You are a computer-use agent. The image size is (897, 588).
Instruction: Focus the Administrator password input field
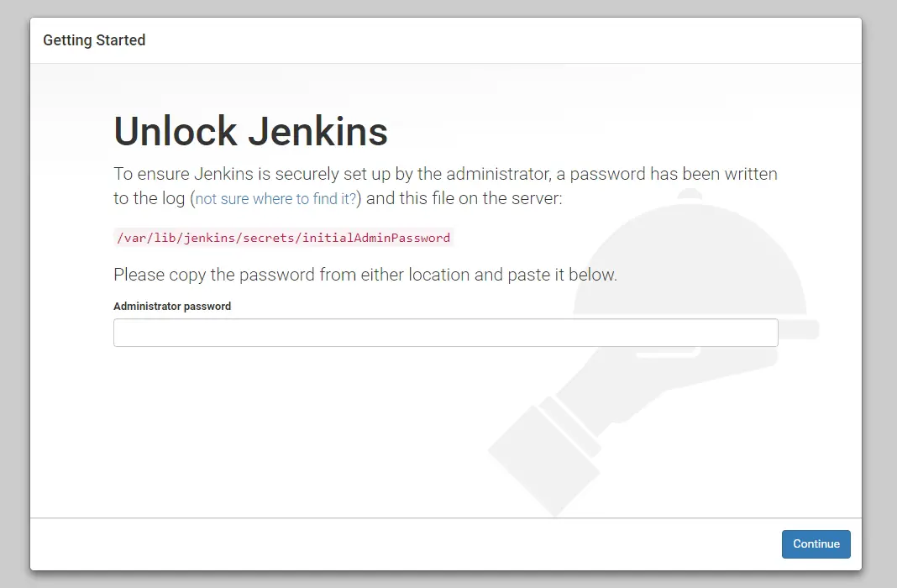coord(445,333)
